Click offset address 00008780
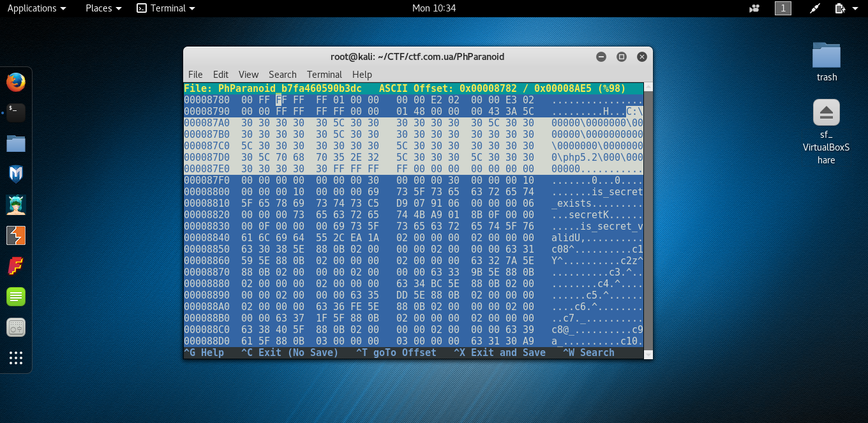This screenshot has height=423, width=868. pyautogui.click(x=207, y=100)
